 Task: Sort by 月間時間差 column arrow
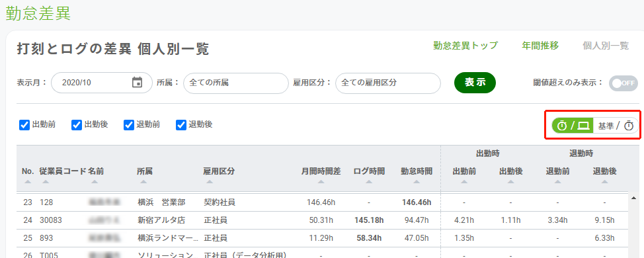(x=321, y=181)
